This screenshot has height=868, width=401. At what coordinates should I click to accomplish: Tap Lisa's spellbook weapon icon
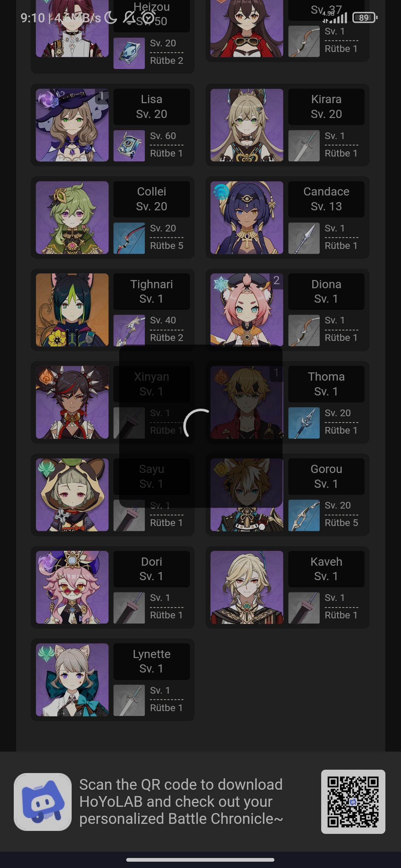(x=129, y=145)
